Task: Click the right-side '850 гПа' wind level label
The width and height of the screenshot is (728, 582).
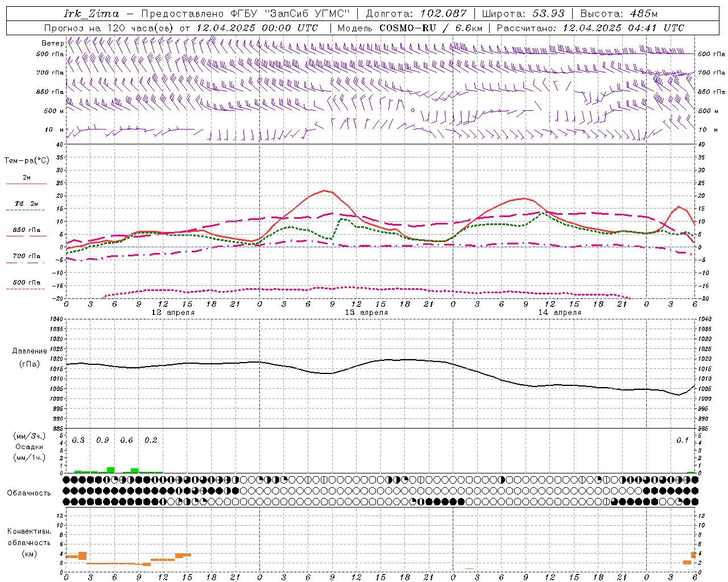Action: [712, 92]
